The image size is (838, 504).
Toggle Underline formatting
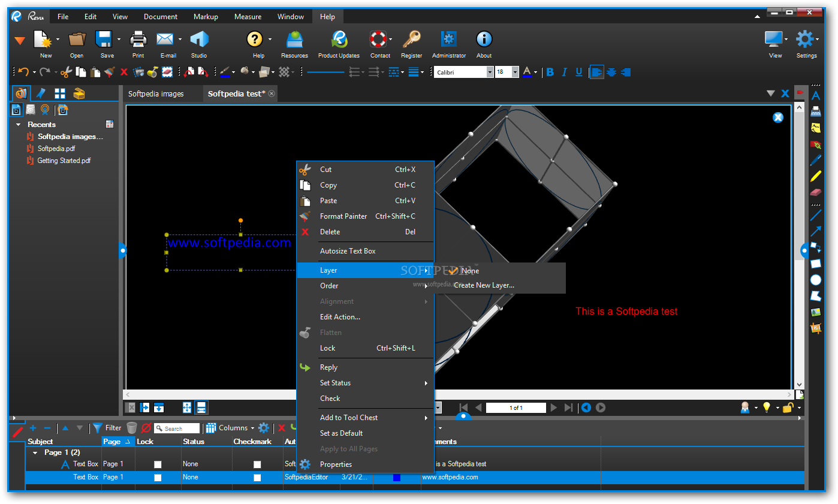click(x=578, y=72)
